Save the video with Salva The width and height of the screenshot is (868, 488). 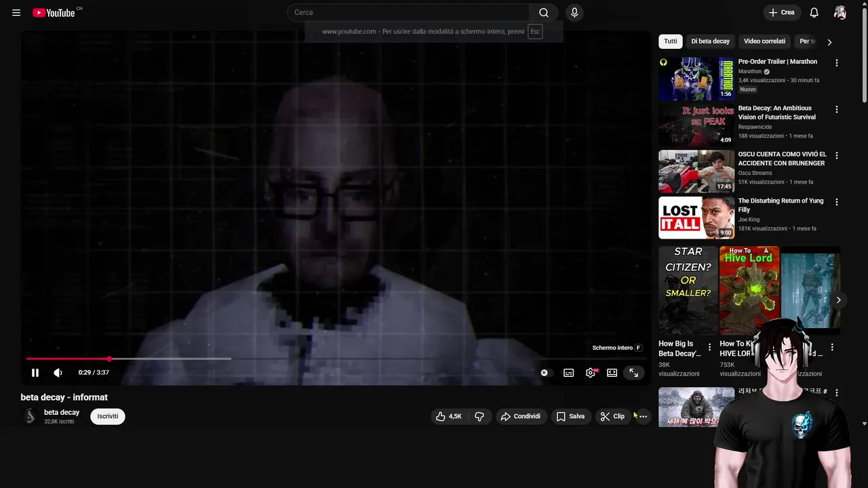[x=570, y=416]
